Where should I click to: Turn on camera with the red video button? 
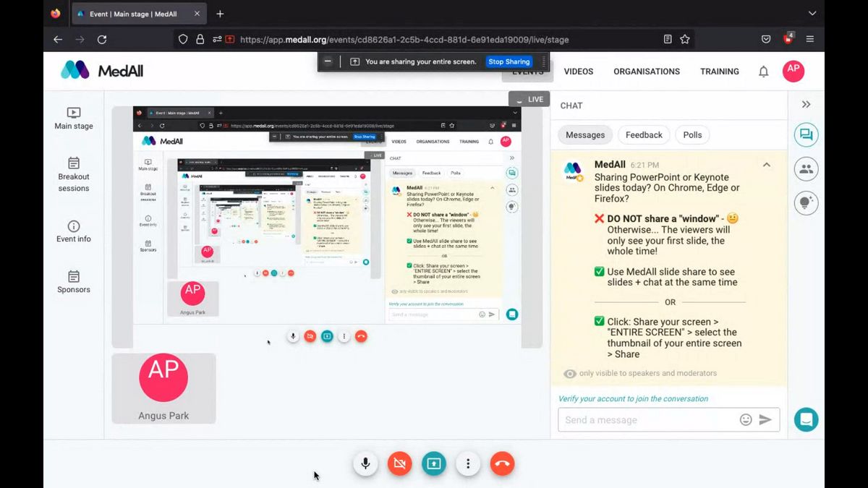coord(399,463)
